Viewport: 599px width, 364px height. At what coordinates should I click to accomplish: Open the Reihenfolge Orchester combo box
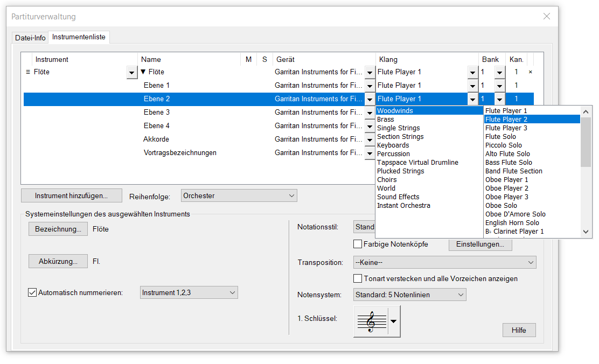tap(239, 195)
